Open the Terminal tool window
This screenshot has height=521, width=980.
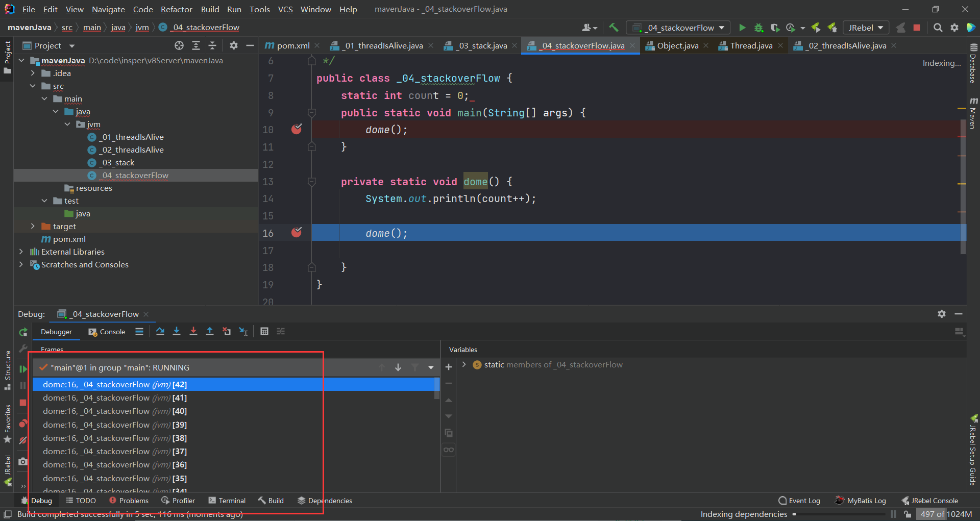227,501
